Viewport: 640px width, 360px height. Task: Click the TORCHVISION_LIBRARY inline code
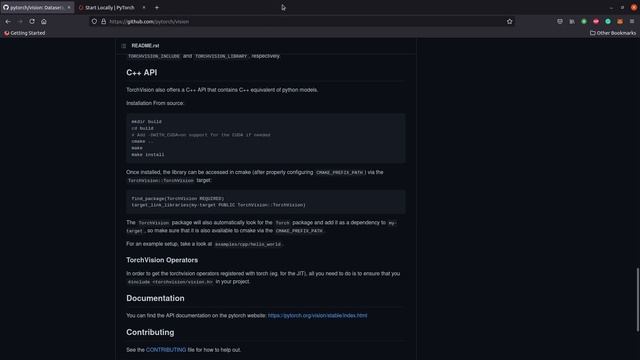pos(221,56)
